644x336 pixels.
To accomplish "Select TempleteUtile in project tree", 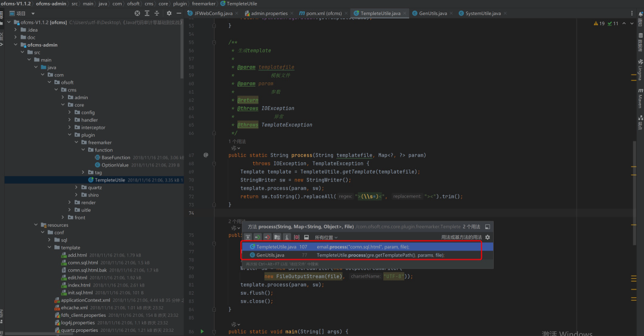I will pyautogui.click(x=110, y=180).
